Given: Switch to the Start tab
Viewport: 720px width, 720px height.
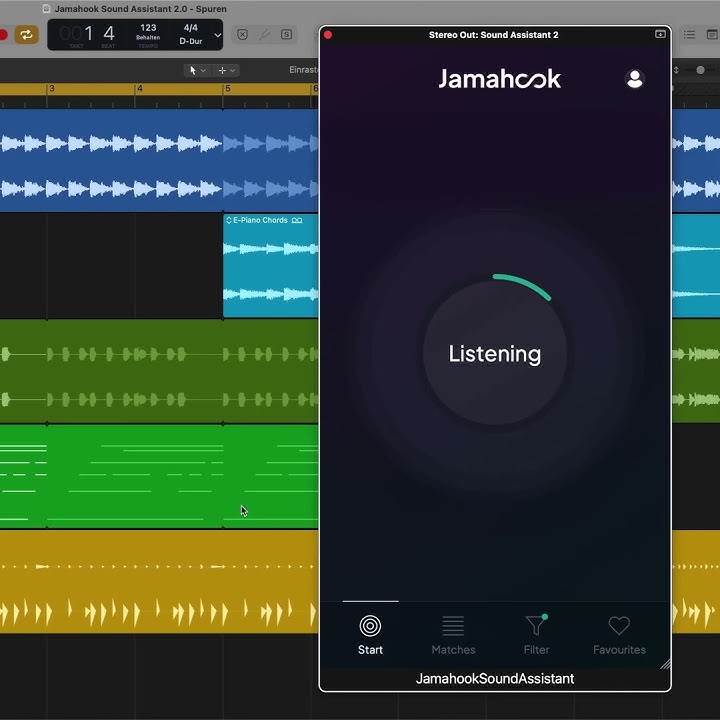Looking at the screenshot, I should pyautogui.click(x=370, y=635).
